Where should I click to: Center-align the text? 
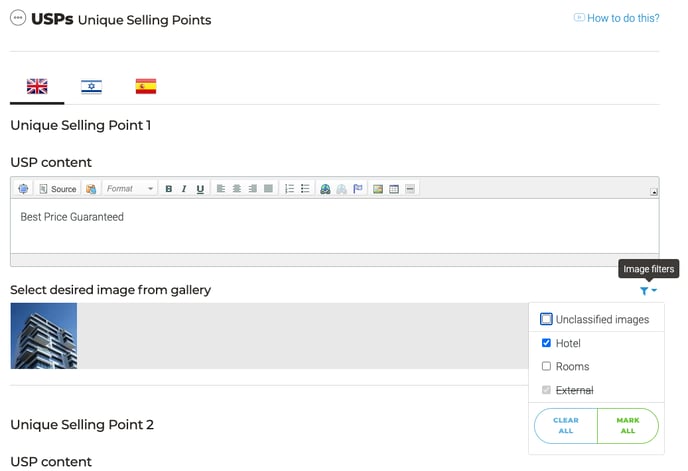[236, 189]
